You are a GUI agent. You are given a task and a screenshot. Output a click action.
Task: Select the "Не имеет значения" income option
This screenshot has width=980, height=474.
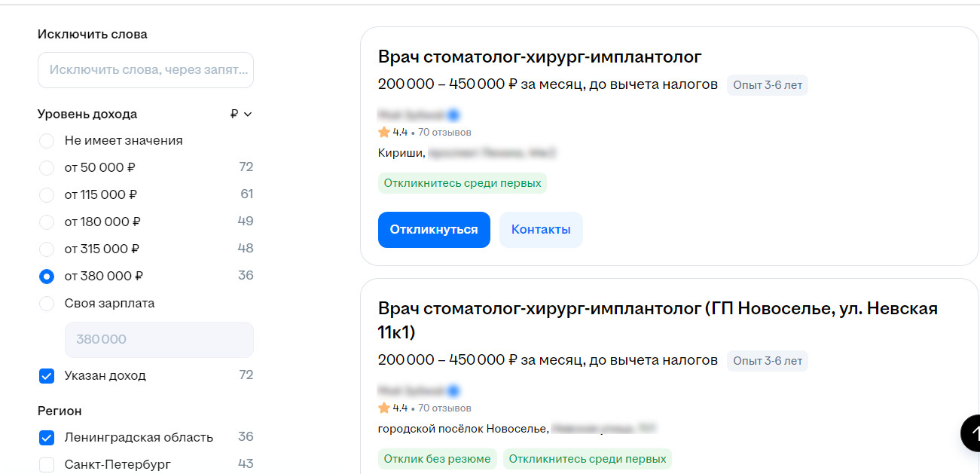pyautogui.click(x=47, y=141)
